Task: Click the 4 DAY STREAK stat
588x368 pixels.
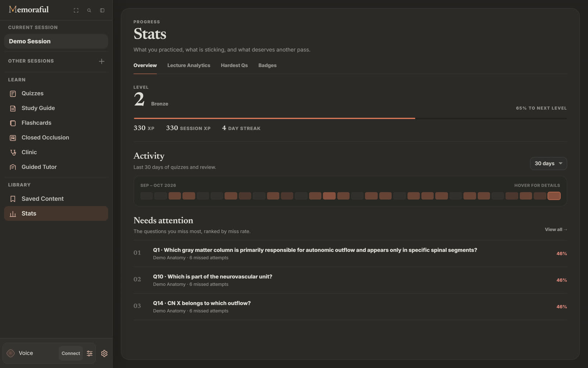Action: click(x=241, y=128)
